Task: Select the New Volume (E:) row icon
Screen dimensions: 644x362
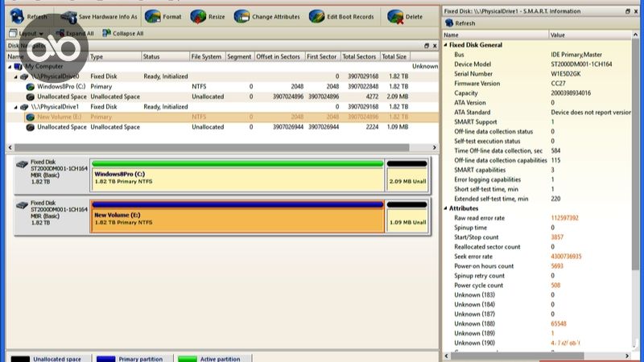Action: pyautogui.click(x=30, y=117)
